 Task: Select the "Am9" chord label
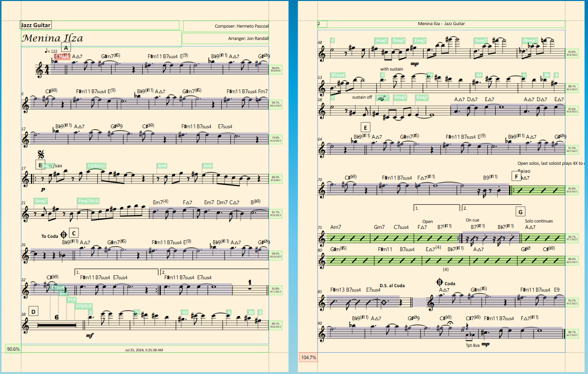tap(207, 166)
